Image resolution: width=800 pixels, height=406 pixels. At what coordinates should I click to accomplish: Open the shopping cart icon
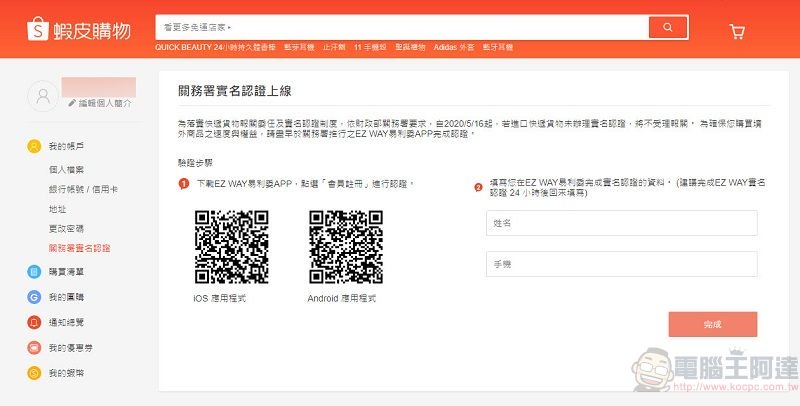737,32
